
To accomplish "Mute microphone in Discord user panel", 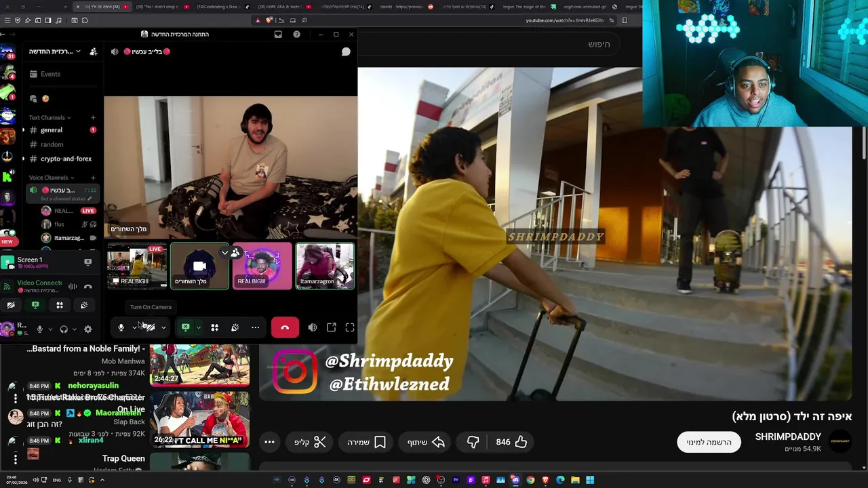I will pos(39,329).
